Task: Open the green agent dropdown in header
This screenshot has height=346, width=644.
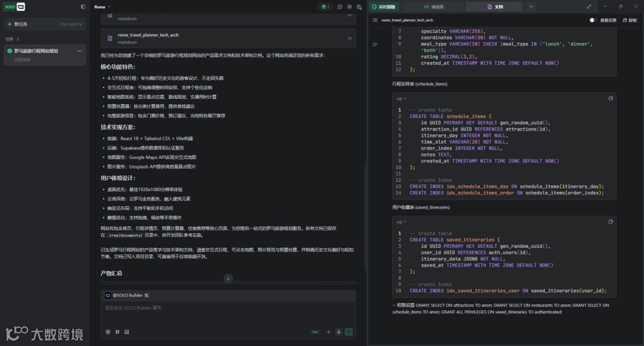Action: pos(326,7)
